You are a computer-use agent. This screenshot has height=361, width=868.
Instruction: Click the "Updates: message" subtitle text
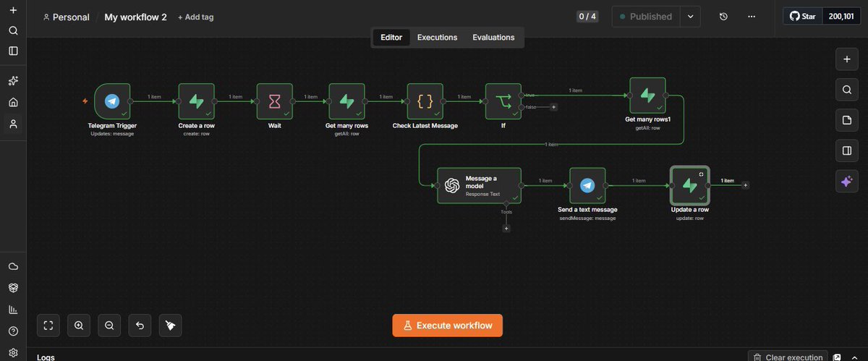[112, 134]
